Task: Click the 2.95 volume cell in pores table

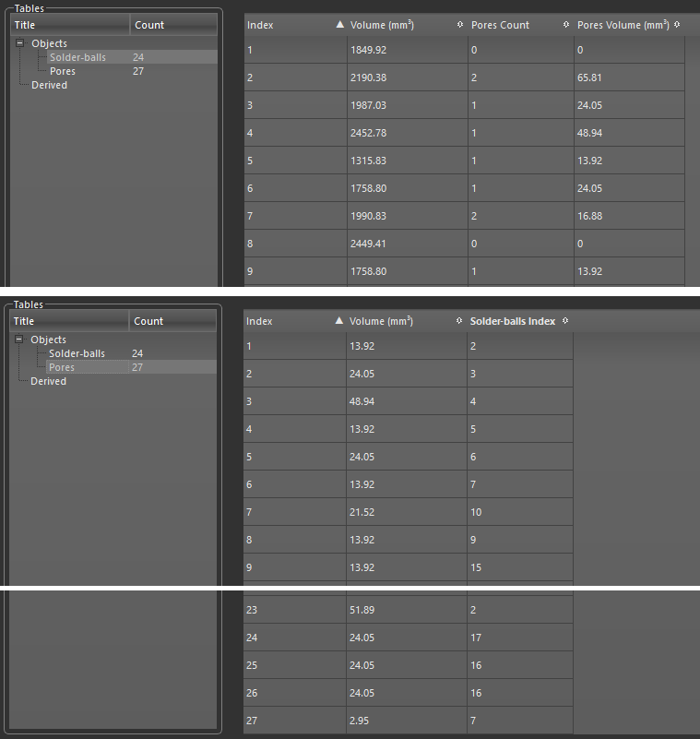Action: (x=407, y=721)
